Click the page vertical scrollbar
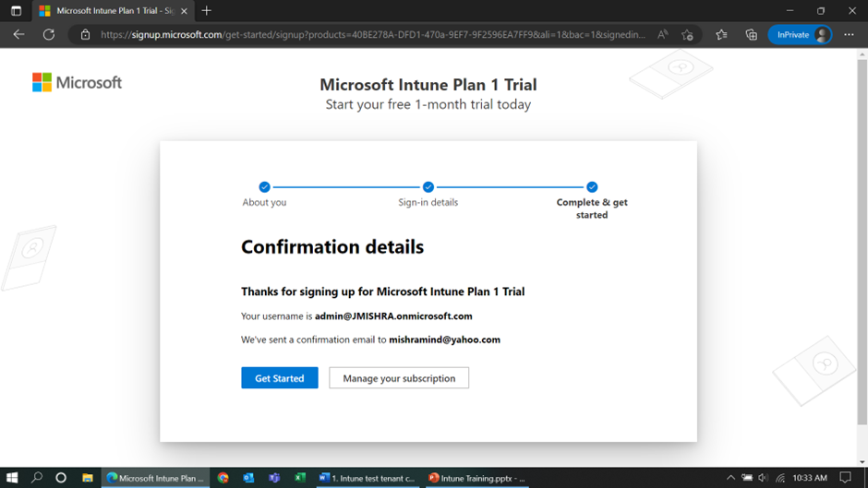 point(862,243)
